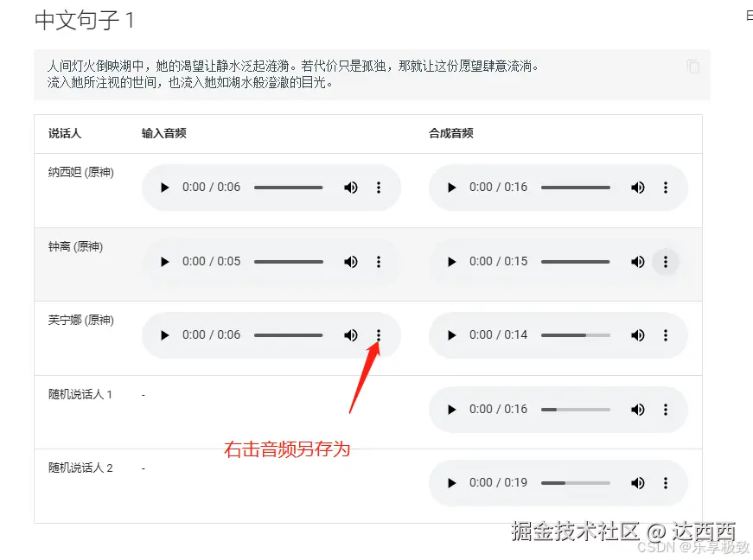The image size is (753, 560).
Task: Toggle playback on 钟离's input audio
Action: (x=164, y=261)
